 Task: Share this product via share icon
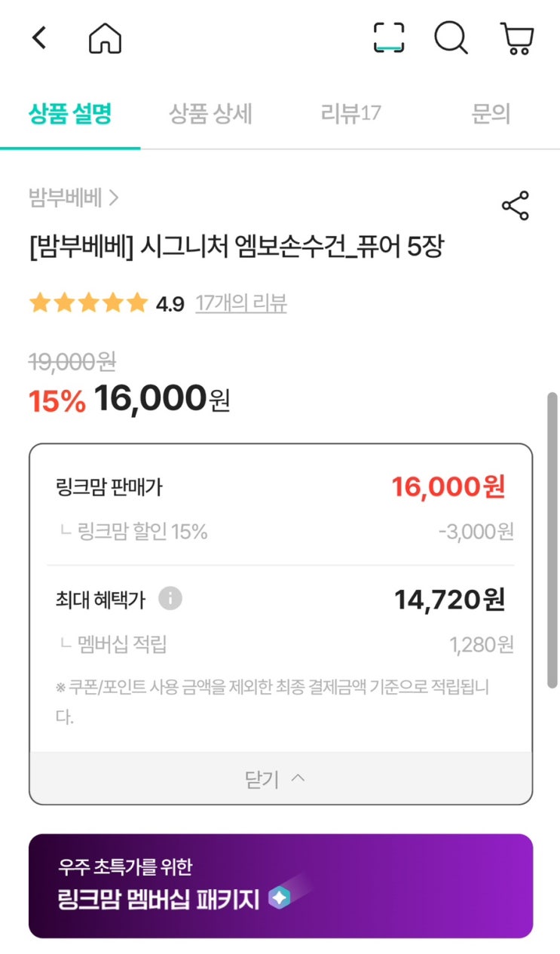(515, 206)
